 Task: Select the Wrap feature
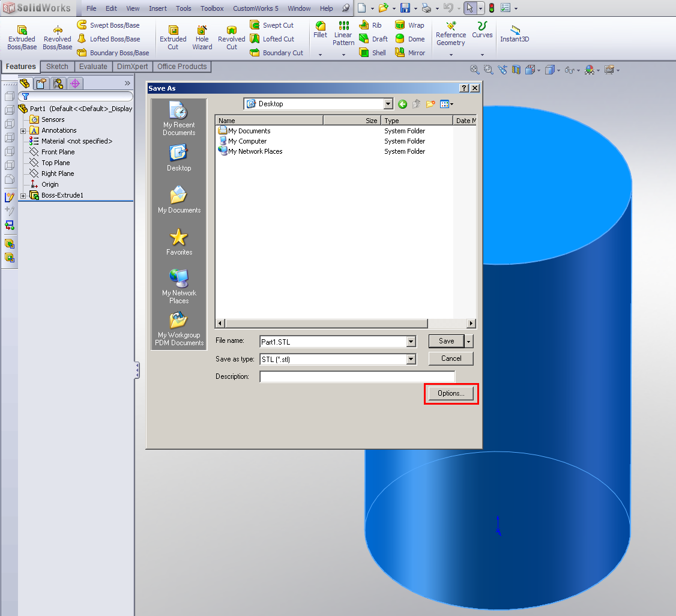[x=410, y=25]
